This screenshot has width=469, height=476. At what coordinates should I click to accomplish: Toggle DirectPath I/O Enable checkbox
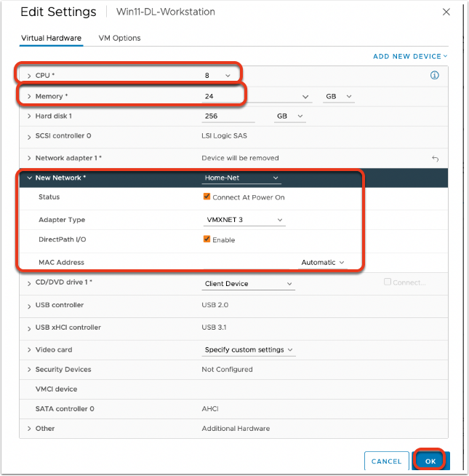[x=207, y=239]
